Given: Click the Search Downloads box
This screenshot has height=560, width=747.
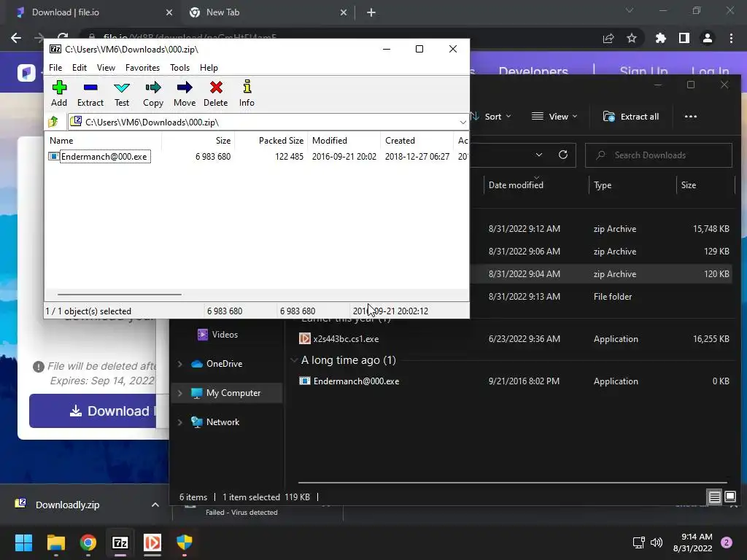Looking at the screenshot, I should point(659,155).
